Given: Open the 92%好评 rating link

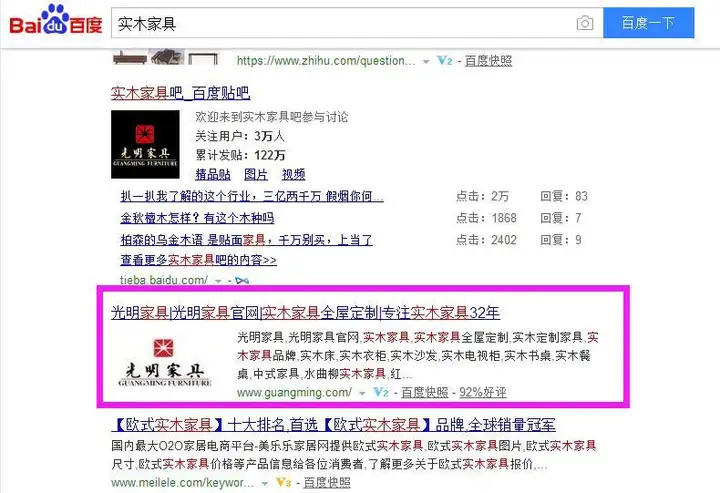Looking at the screenshot, I should (x=483, y=392).
